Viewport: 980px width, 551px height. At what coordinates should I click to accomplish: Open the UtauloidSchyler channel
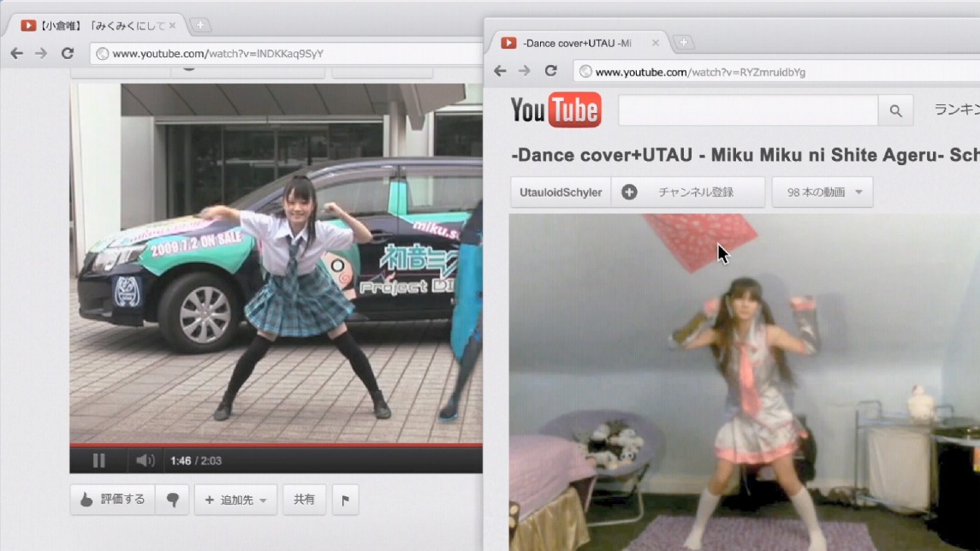click(561, 193)
